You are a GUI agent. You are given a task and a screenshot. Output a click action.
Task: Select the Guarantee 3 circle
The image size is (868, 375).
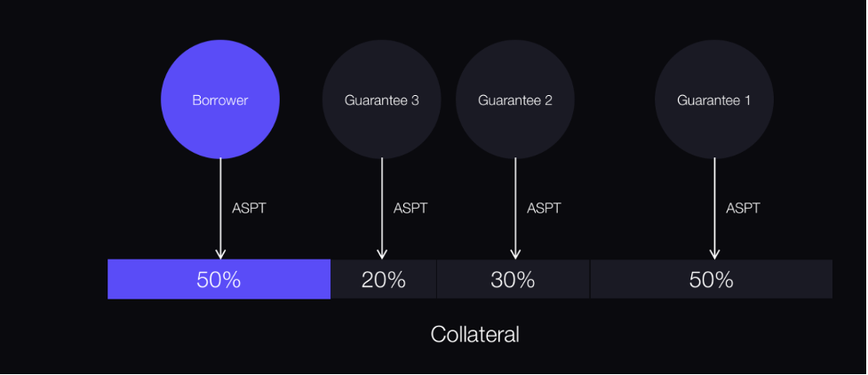(381, 100)
